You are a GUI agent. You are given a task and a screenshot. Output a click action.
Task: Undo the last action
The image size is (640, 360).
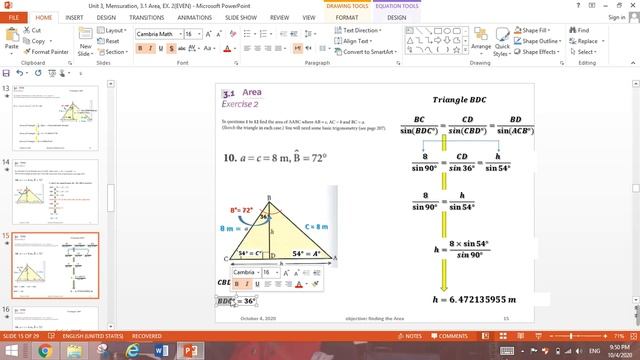(19, 73)
